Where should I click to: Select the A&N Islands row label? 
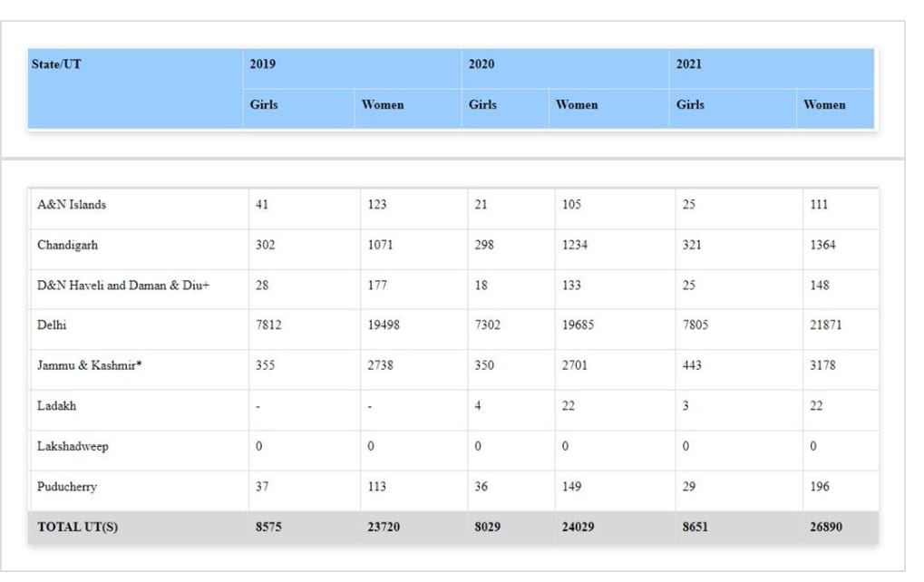72,205
